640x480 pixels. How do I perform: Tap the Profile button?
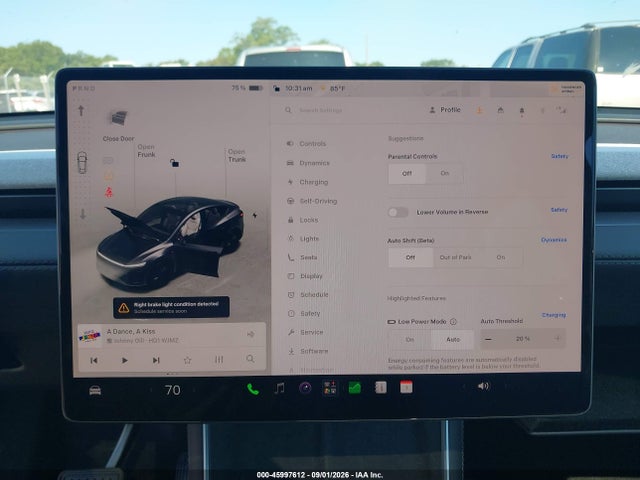pyautogui.click(x=445, y=110)
